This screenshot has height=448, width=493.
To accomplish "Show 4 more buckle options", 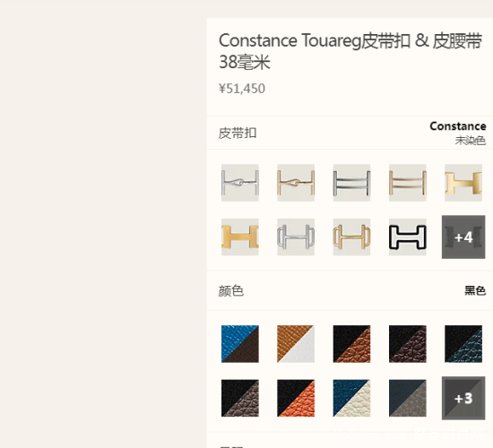I will click(x=463, y=237).
